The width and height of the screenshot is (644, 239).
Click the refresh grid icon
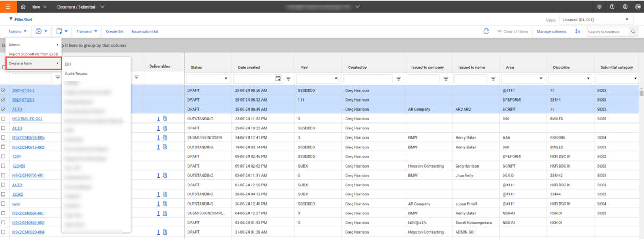[486, 32]
